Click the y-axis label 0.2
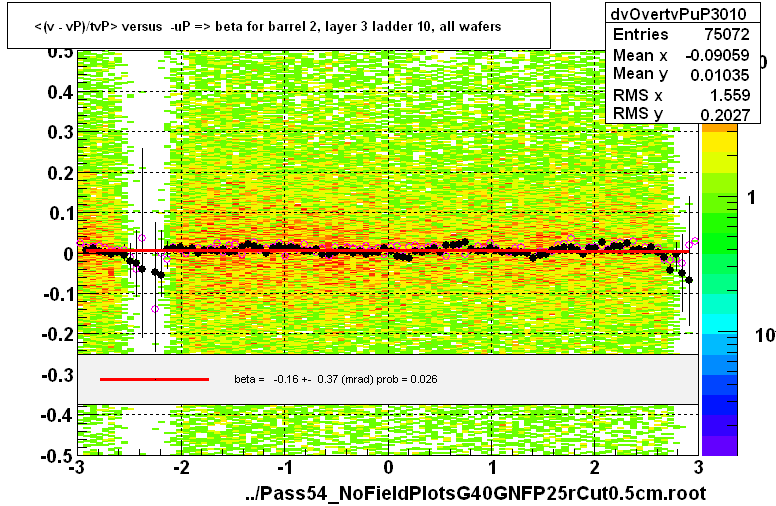The image size is (776, 506). click(60, 173)
